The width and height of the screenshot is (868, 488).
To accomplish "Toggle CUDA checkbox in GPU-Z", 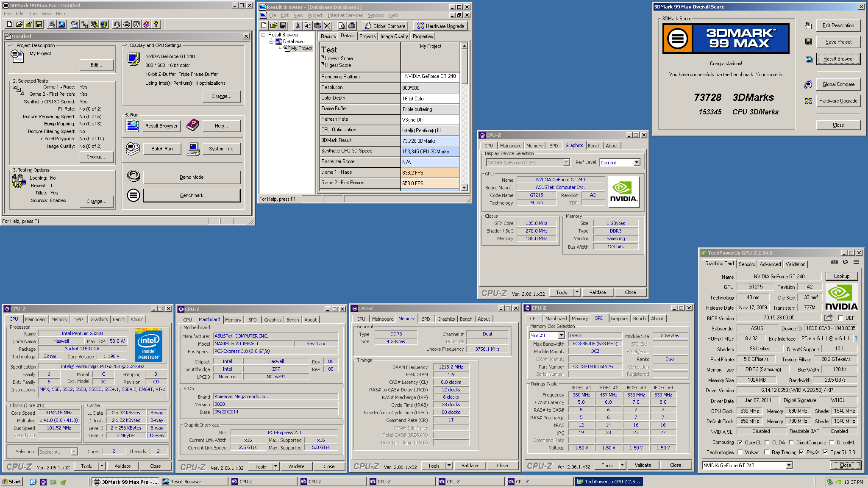I will point(767,443).
